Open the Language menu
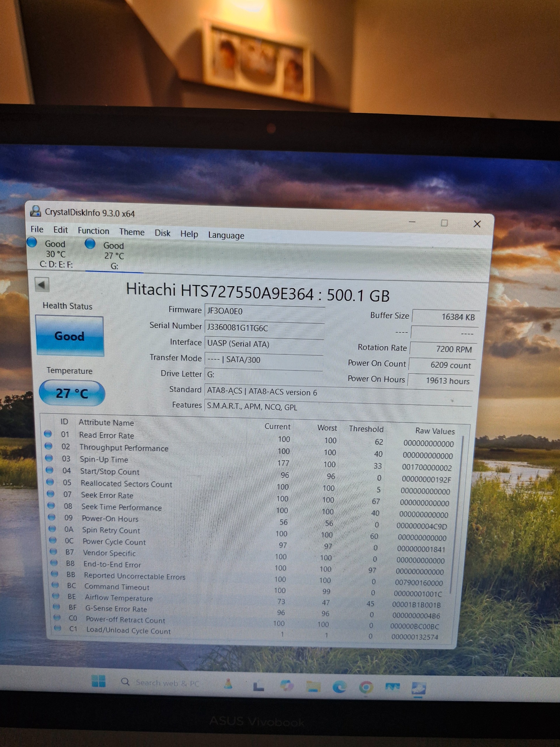This screenshot has width=560, height=747. [x=226, y=236]
